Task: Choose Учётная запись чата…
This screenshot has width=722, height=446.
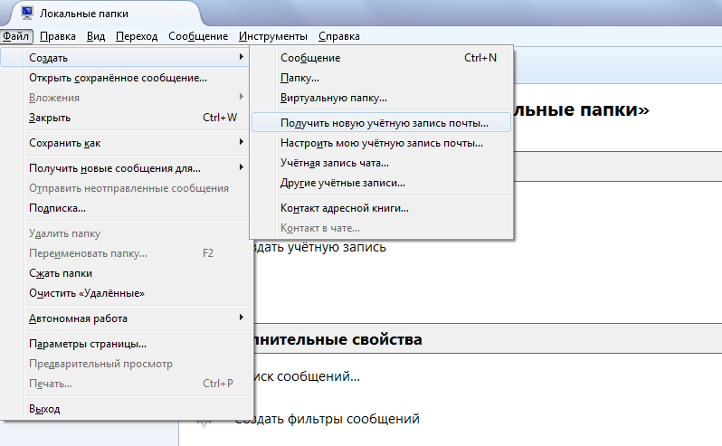Action: (381, 162)
